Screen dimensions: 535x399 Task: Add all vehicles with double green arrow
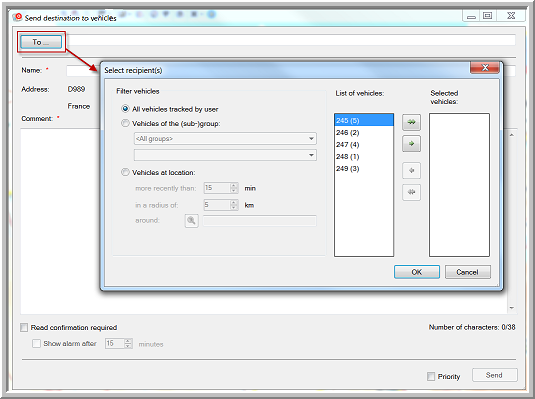(411, 122)
